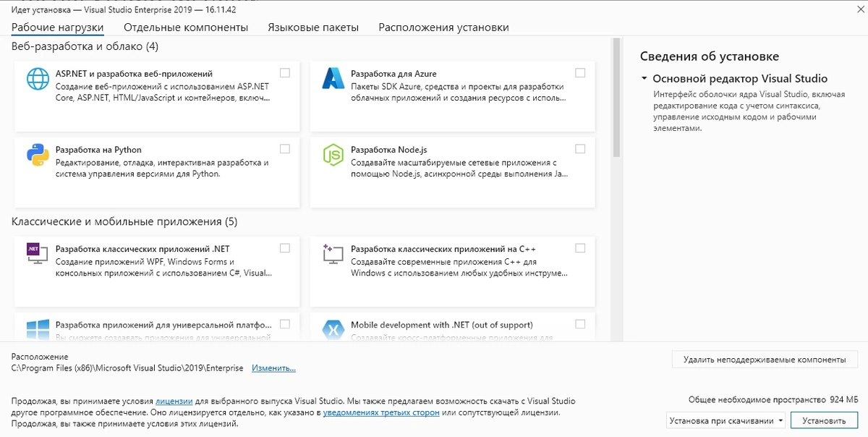
Task: Click the Разработка Node.js title
Action: point(389,150)
